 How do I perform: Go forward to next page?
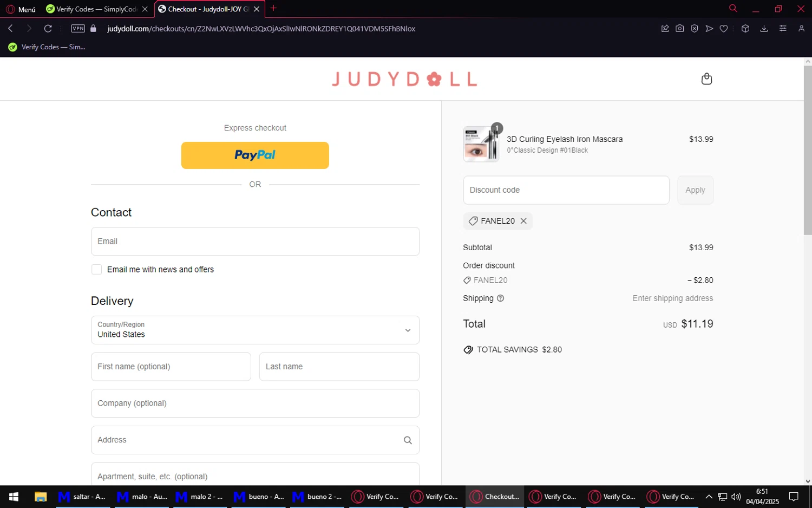[x=29, y=29]
